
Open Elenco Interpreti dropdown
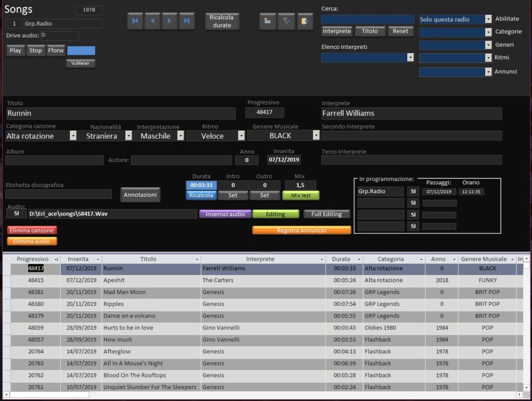[410, 58]
